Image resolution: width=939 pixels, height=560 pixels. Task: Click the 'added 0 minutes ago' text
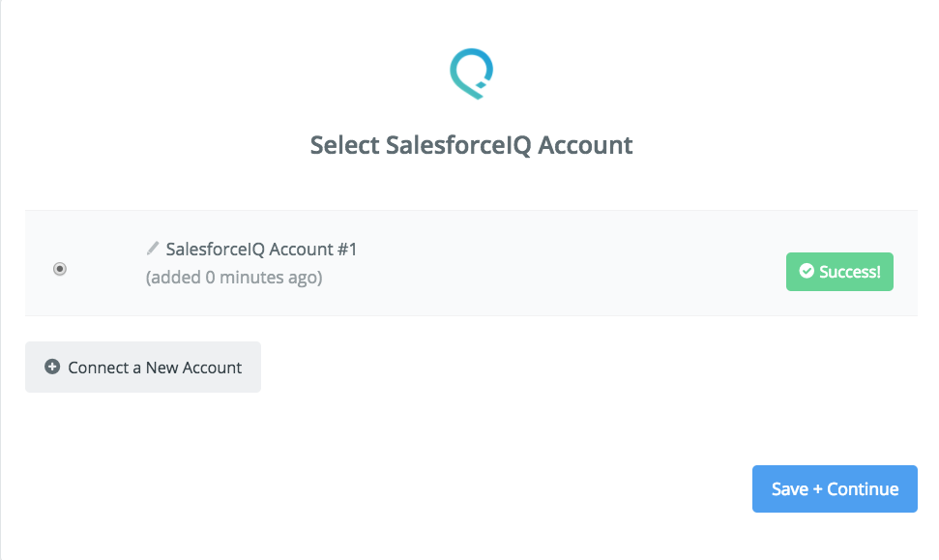coord(234,278)
